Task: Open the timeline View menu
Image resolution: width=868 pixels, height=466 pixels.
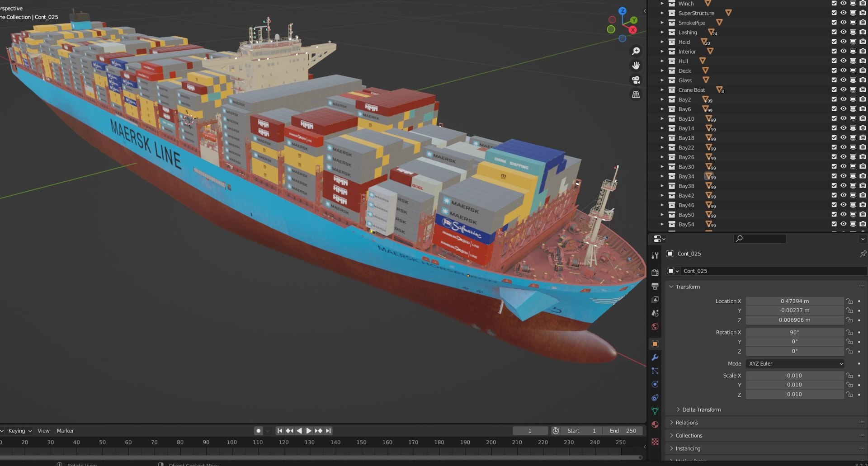Action: point(43,431)
